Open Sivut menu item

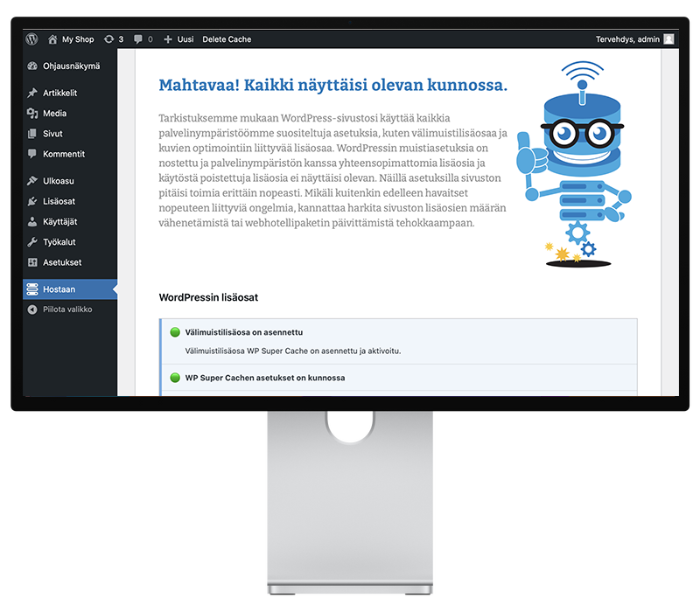pos(52,134)
